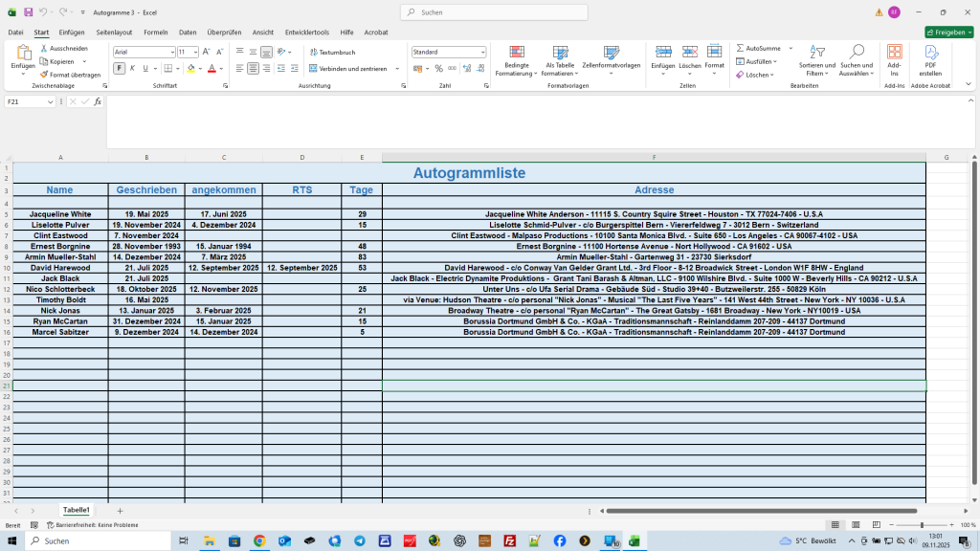Image resolution: width=980 pixels, height=551 pixels.
Task: Click the AutoSumme sigma icon
Action: pos(741,48)
